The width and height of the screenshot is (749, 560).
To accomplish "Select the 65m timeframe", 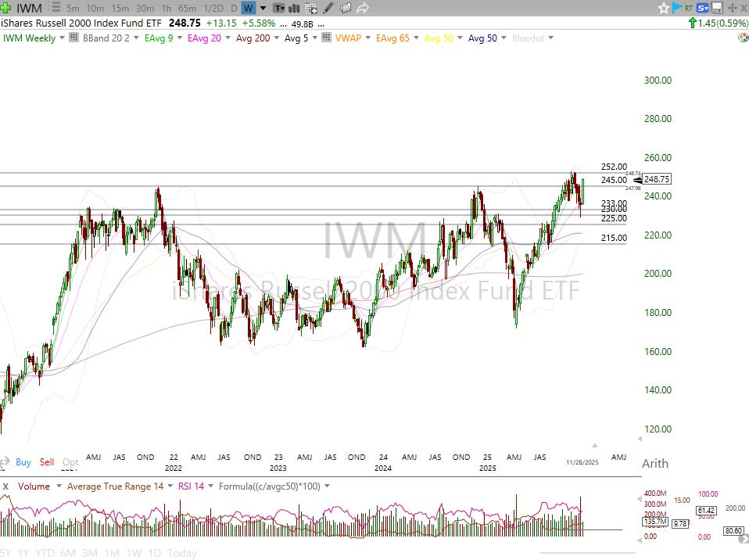I will [187, 8].
